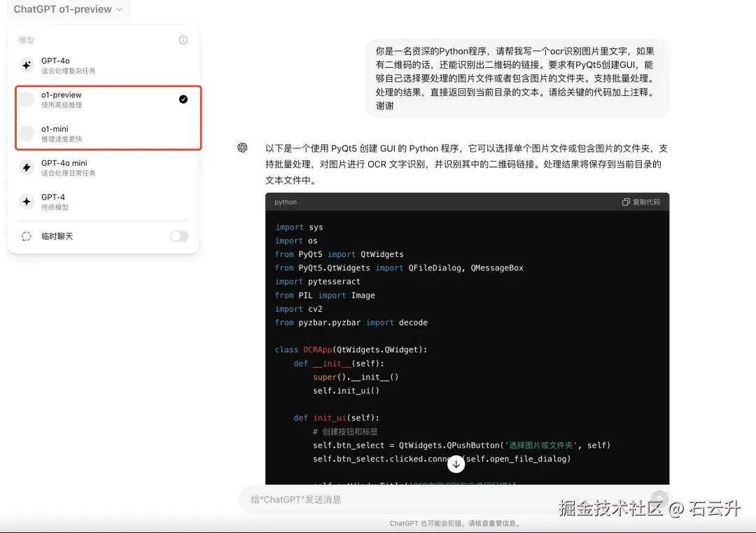
Task: Click the 临时聊天 dashed circle icon
Action: 27,236
